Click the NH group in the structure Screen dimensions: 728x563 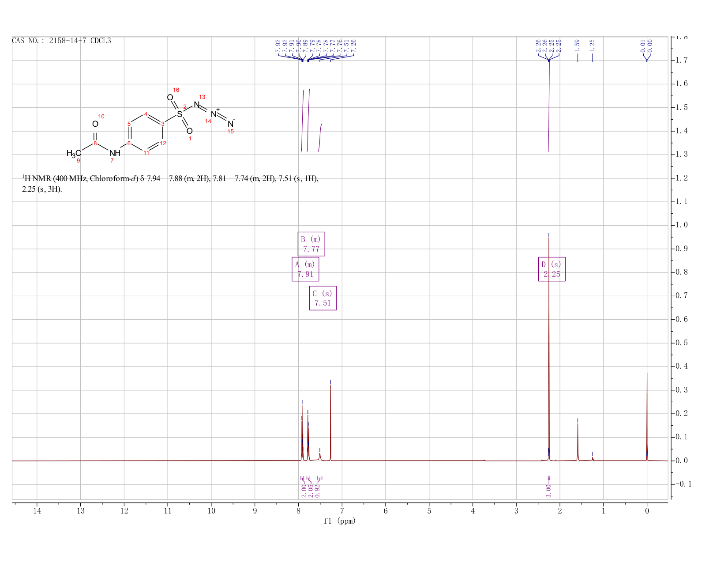click(115, 153)
